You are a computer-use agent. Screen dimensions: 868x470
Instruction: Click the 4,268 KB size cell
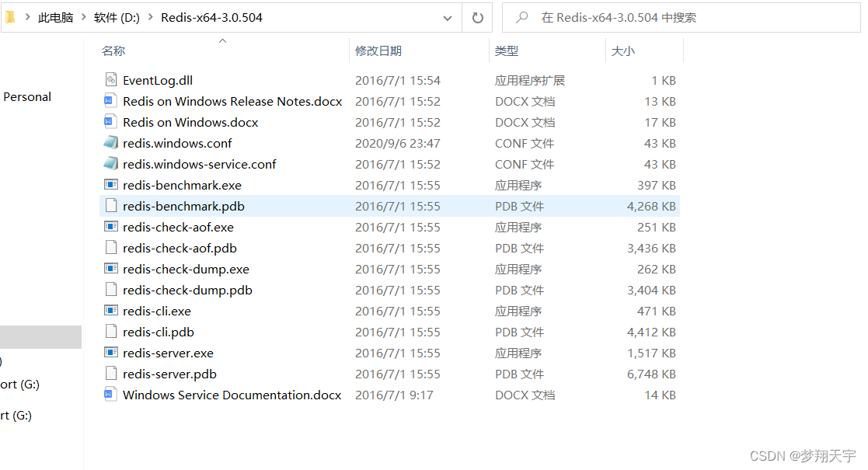click(651, 207)
